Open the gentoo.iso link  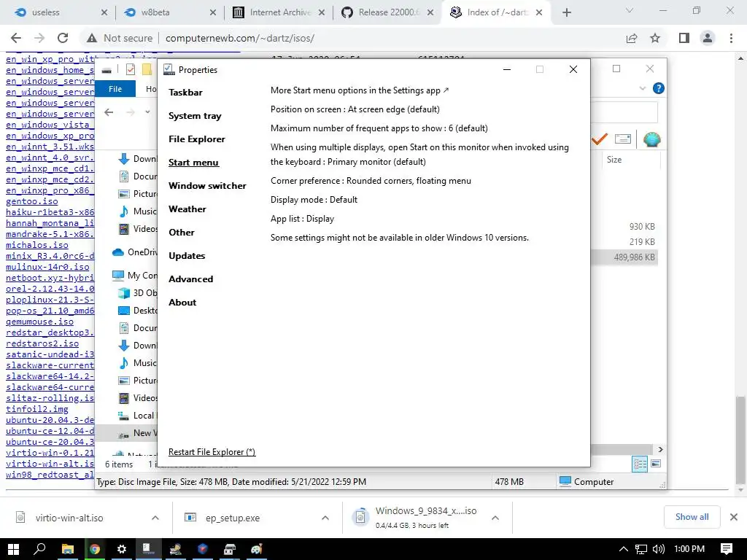click(x=32, y=201)
